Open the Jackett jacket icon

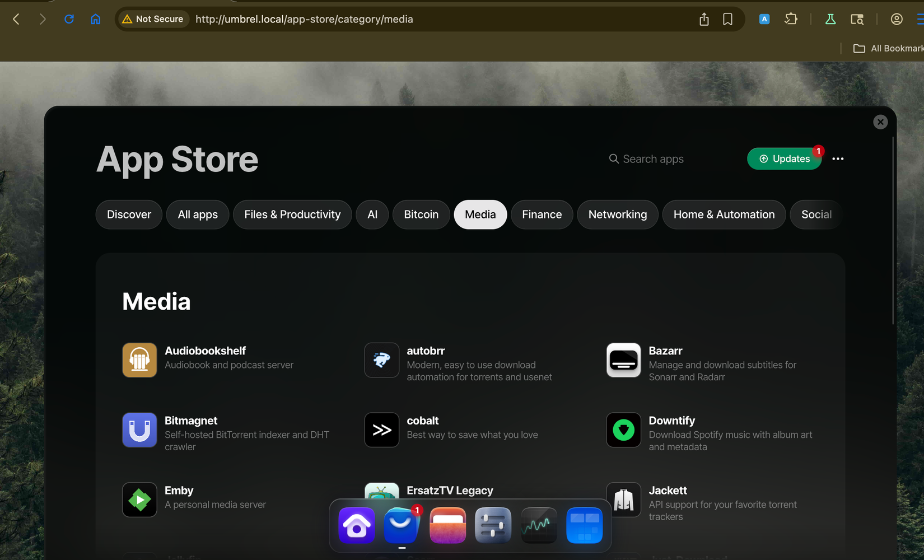(624, 500)
